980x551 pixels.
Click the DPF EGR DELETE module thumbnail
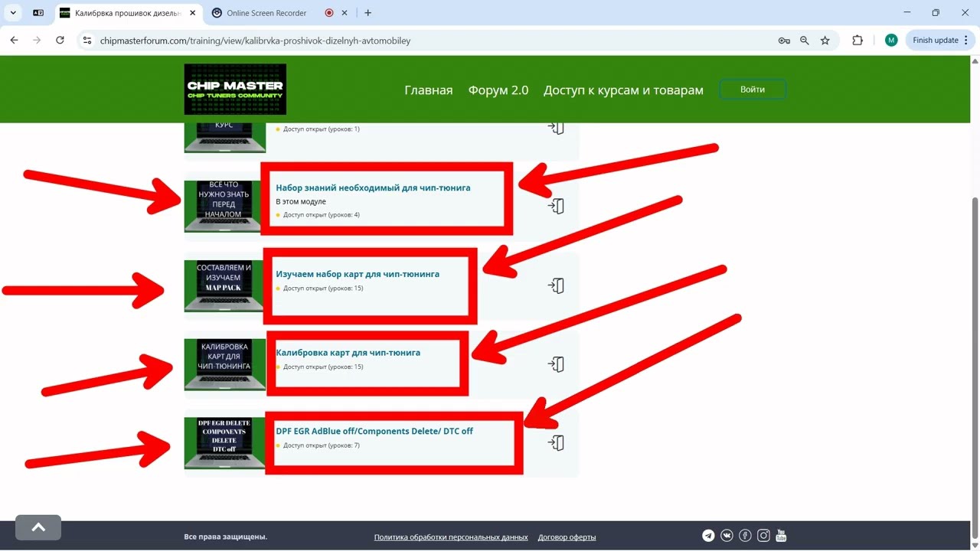tap(224, 443)
